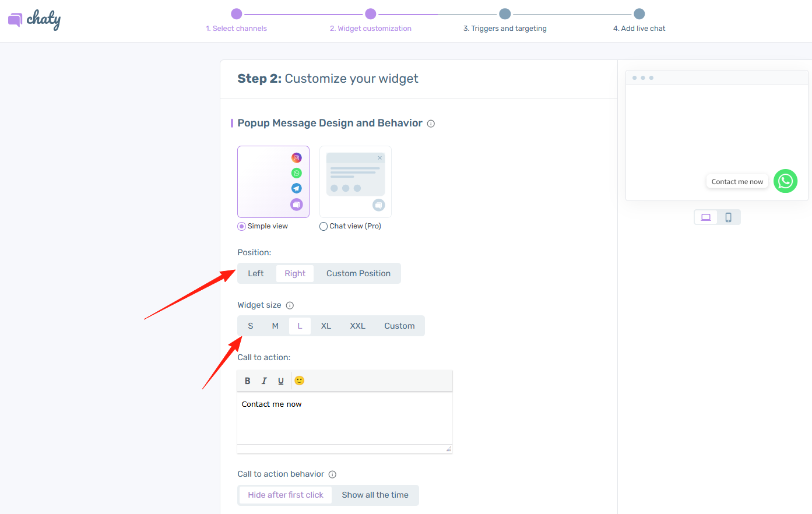Image resolution: width=812 pixels, height=514 pixels.
Task: Switch preview to mobile view
Action: [x=728, y=217]
